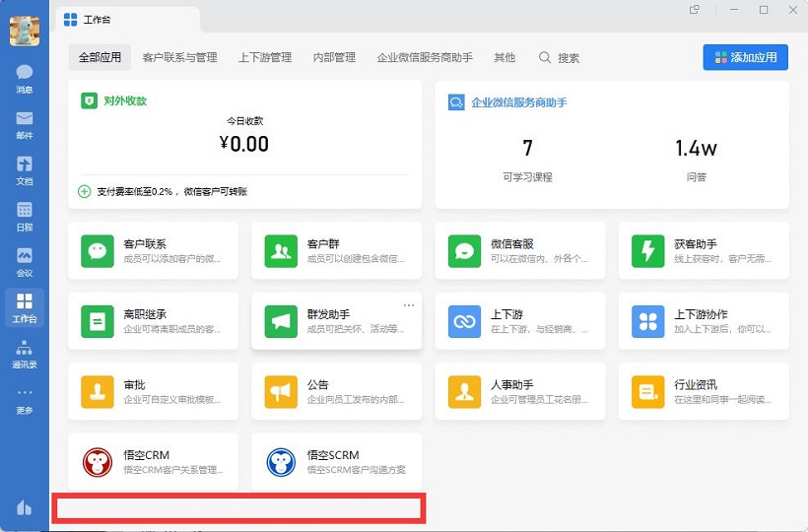The width and height of the screenshot is (808, 532).
Task: Switch to the 客户联系与管理 tab
Action: pyautogui.click(x=179, y=58)
